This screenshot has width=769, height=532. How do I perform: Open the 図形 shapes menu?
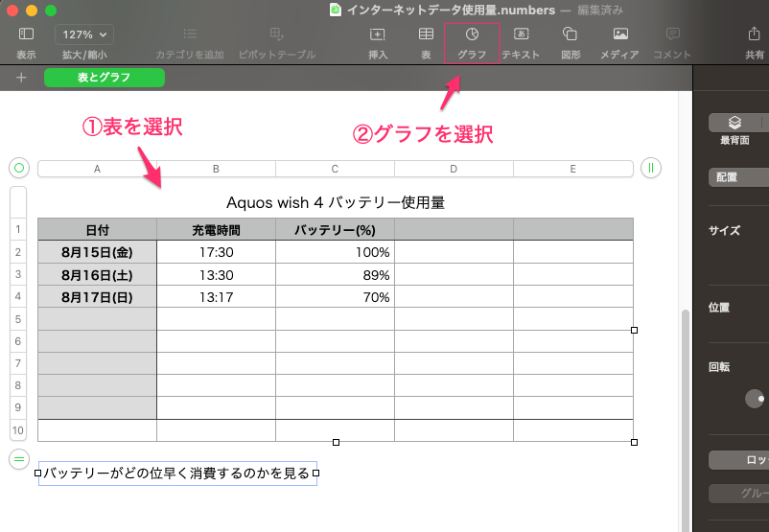click(570, 34)
